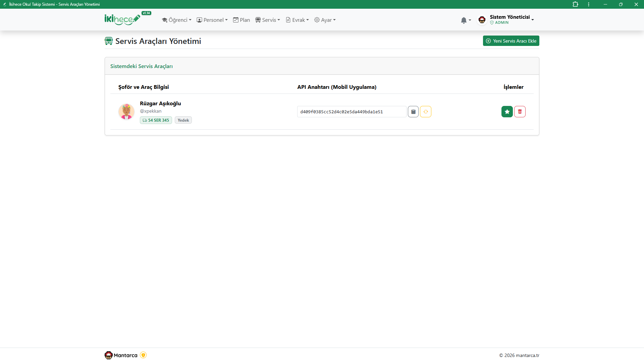Click Yeni Servis Aracı Ekle button
Viewport: 644px width, 362px height.
(x=511, y=41)
